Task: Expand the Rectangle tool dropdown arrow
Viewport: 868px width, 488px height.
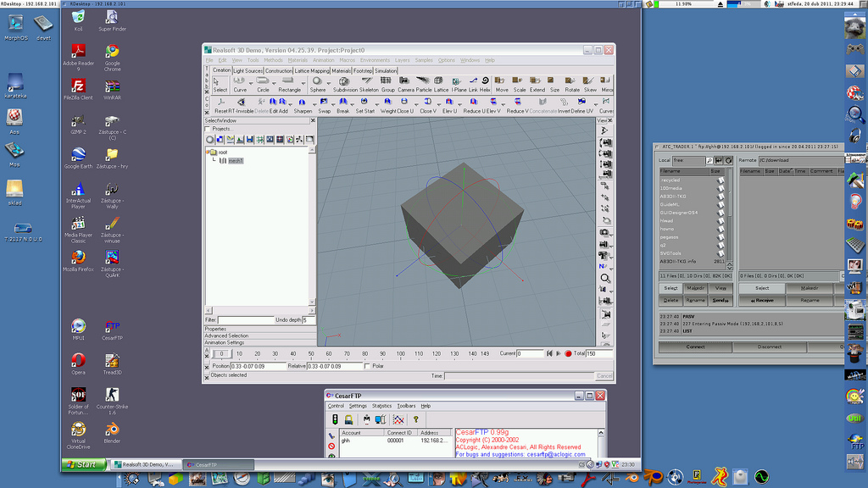Action: click(303, 81)
